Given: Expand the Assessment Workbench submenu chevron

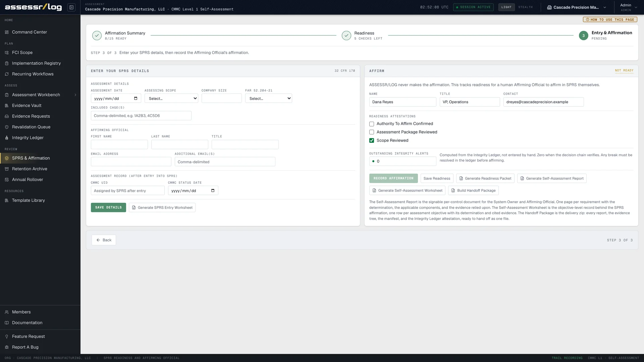Looking at the screenshot, I should pos(75,95).
